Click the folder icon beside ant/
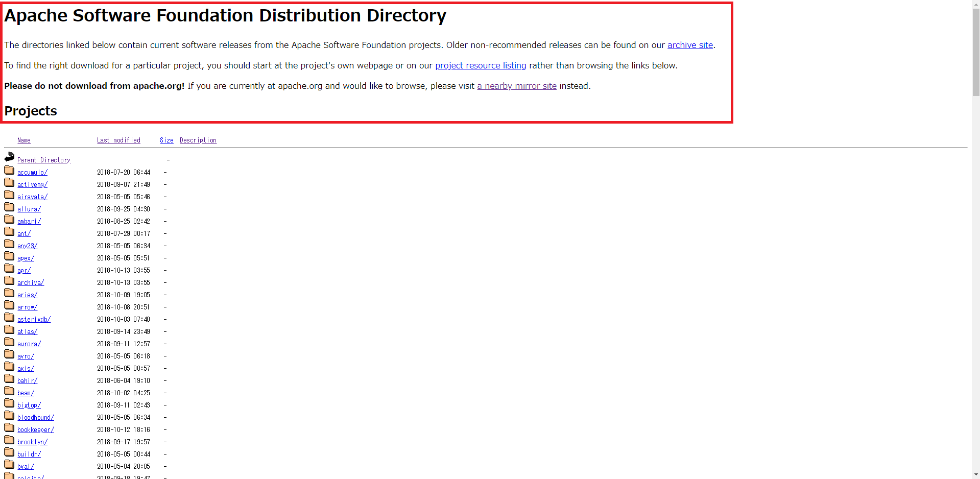Screen dimensions: 980x479 point(9,231)
